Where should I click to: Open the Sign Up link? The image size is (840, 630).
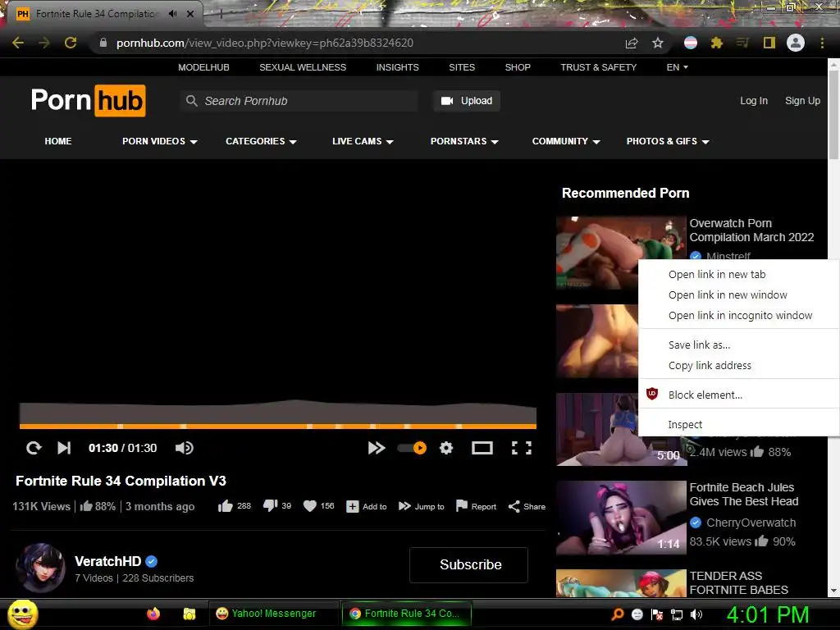[x=802, y=101]
